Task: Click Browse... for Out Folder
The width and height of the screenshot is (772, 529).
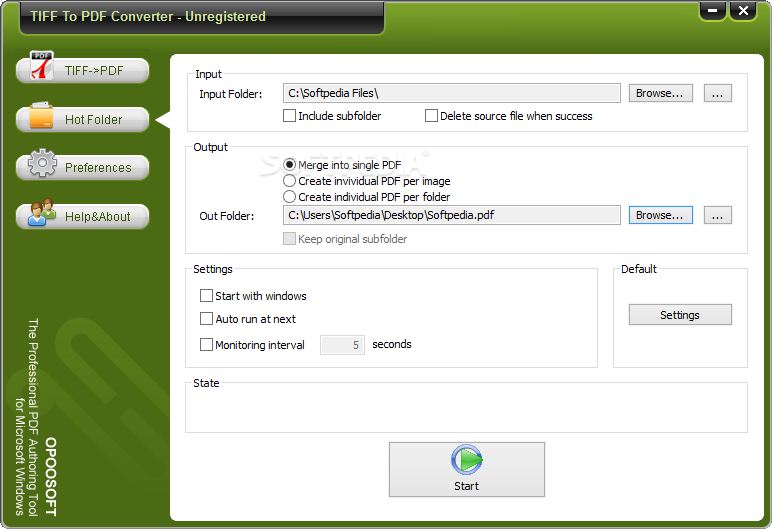Action: [661, 215]
